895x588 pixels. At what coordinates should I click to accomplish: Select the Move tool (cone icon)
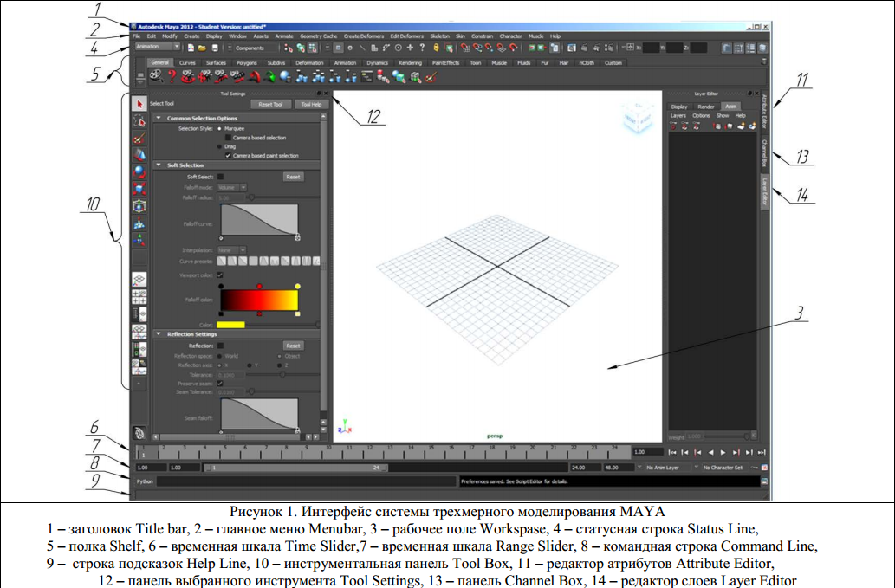139,155
